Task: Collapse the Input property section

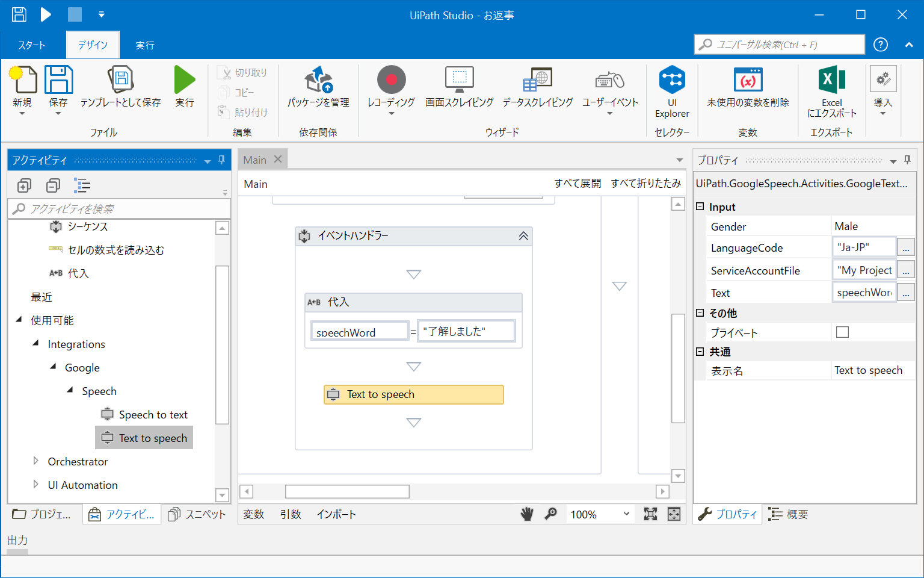Action: pyautogui.click(x=700, y=207)
